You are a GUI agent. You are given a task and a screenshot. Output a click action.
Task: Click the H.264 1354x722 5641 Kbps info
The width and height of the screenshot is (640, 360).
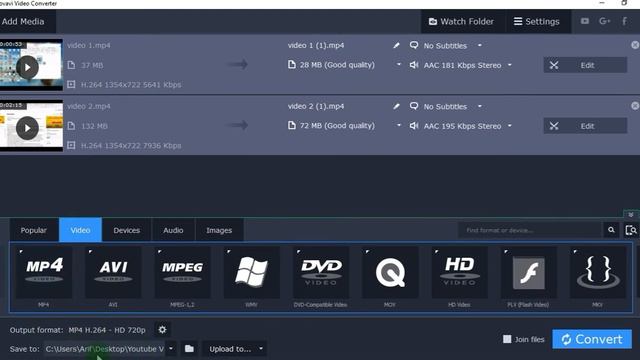[131, 84]
